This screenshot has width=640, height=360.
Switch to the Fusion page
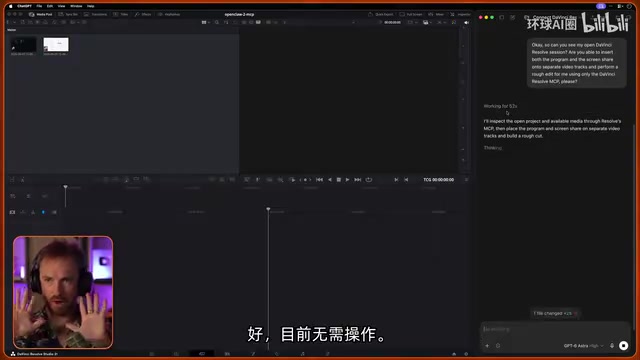tap(253, 354)
